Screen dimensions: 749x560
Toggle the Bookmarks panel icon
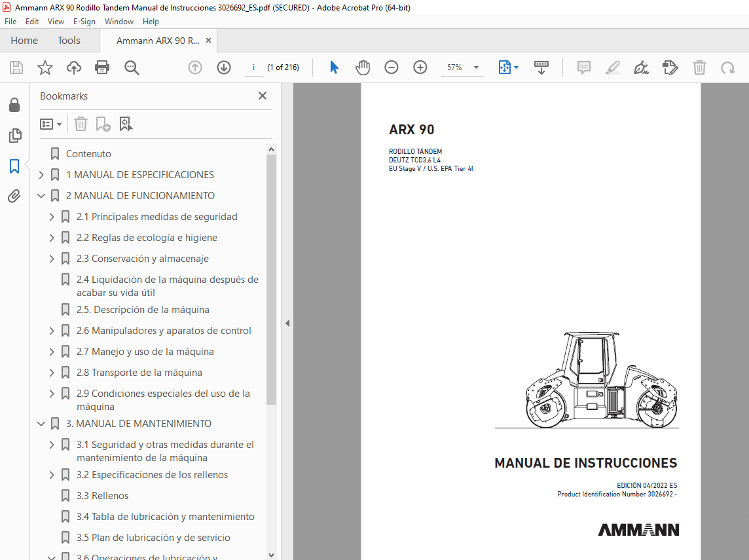(14, 166)
